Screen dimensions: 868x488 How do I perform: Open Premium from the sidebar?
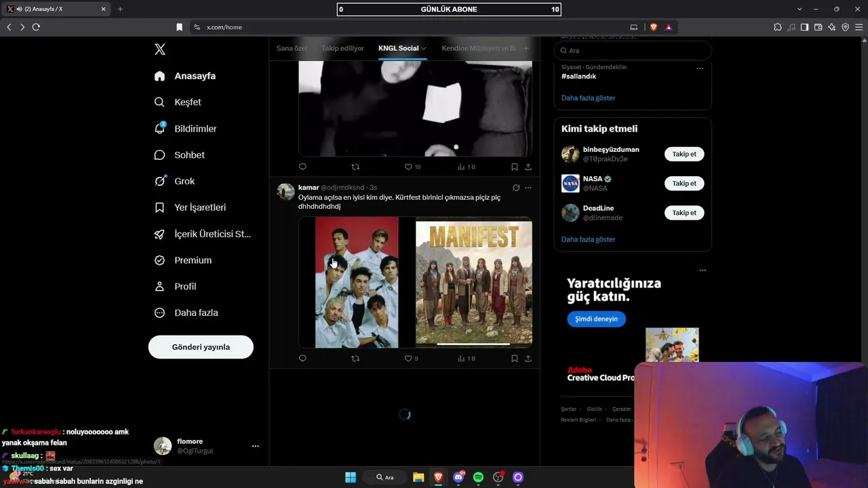183,260
